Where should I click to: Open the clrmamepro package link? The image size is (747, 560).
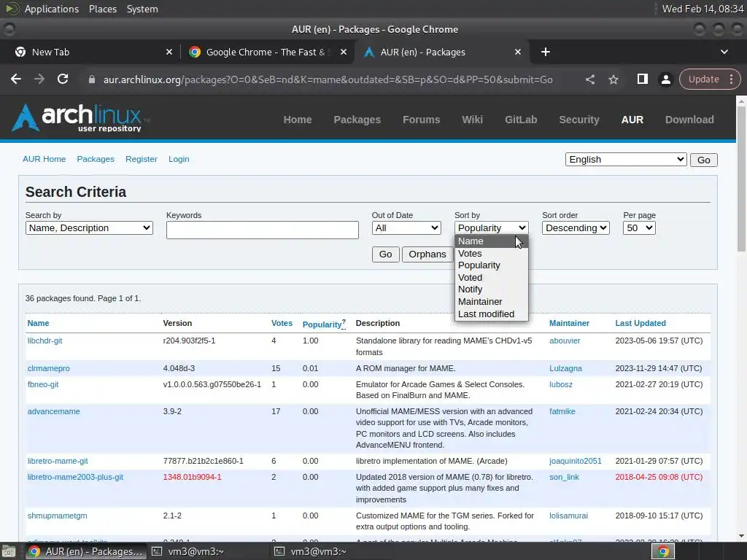(49, 368)
